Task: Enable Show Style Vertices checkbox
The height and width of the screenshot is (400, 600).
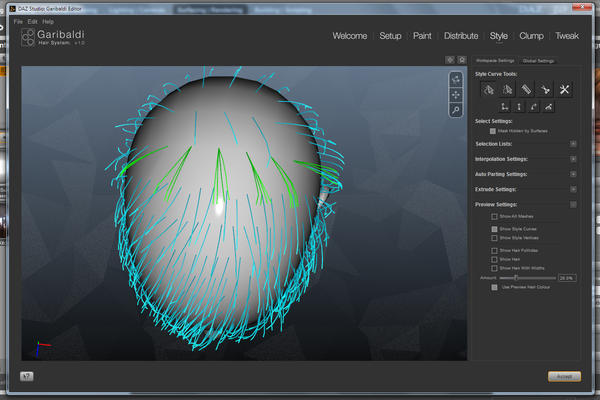Action: [x=494, y=238]
